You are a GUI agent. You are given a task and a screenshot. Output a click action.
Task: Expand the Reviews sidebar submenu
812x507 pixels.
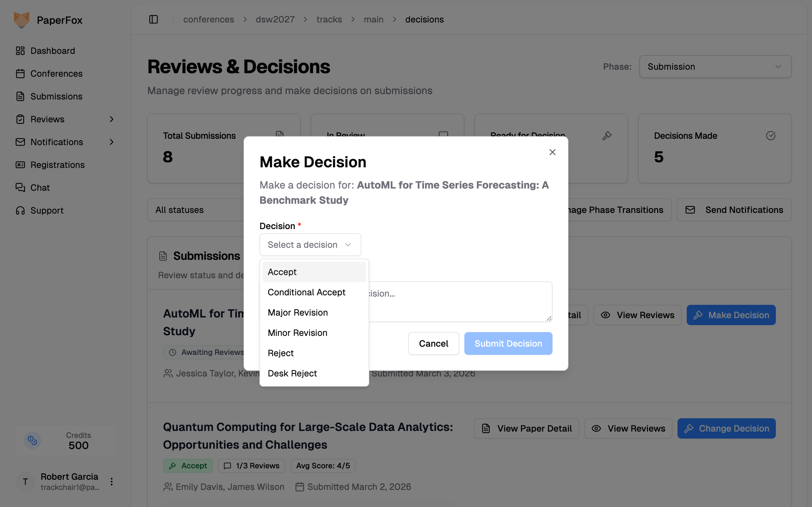pos(112,119)
